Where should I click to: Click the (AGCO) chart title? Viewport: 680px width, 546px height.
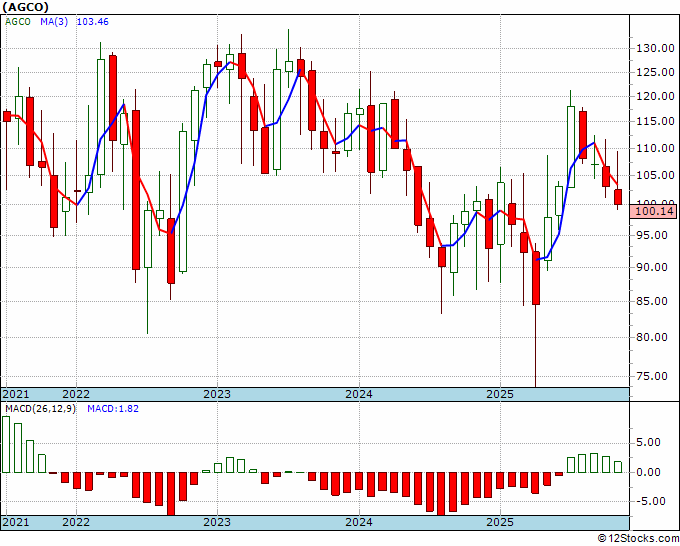pyautogui.click(x=25, y=7)
